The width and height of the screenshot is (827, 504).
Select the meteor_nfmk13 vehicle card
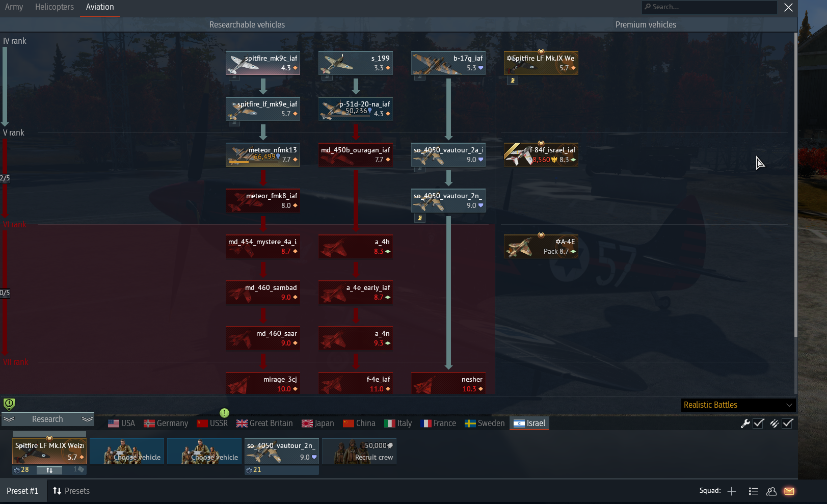point(263,154)
